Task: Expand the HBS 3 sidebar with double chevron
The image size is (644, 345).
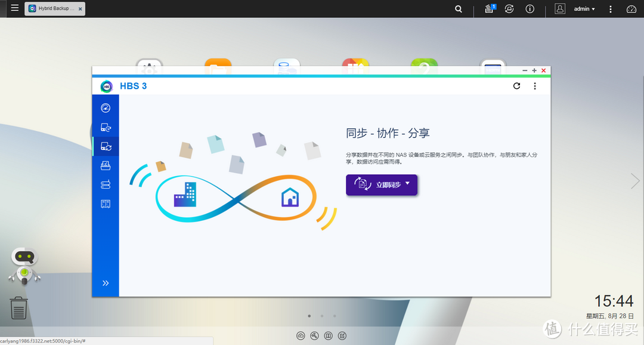Action: (x=106, y=283)
